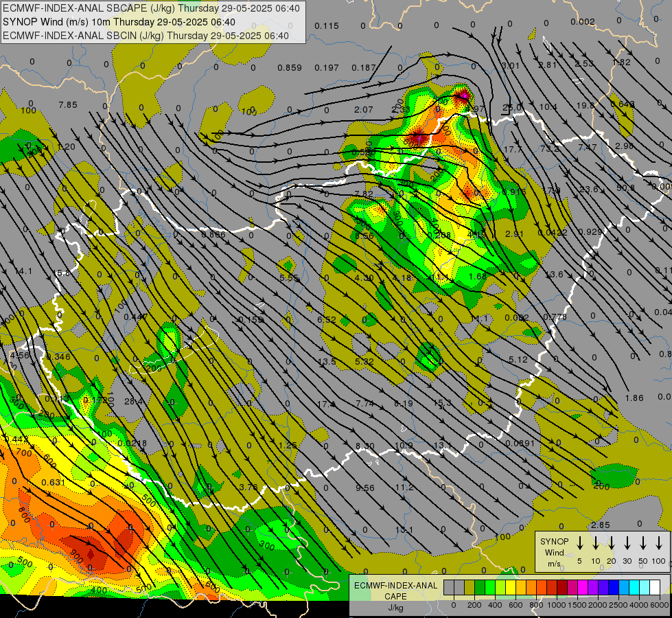672x618 pixels.
Task: Click the map value '5.55'
Action: [x=289, y=277]
